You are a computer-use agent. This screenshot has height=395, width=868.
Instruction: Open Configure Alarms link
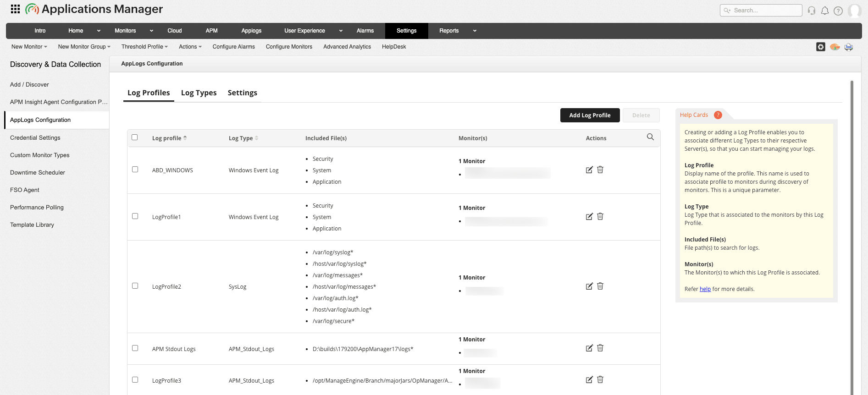coord(233,47)
